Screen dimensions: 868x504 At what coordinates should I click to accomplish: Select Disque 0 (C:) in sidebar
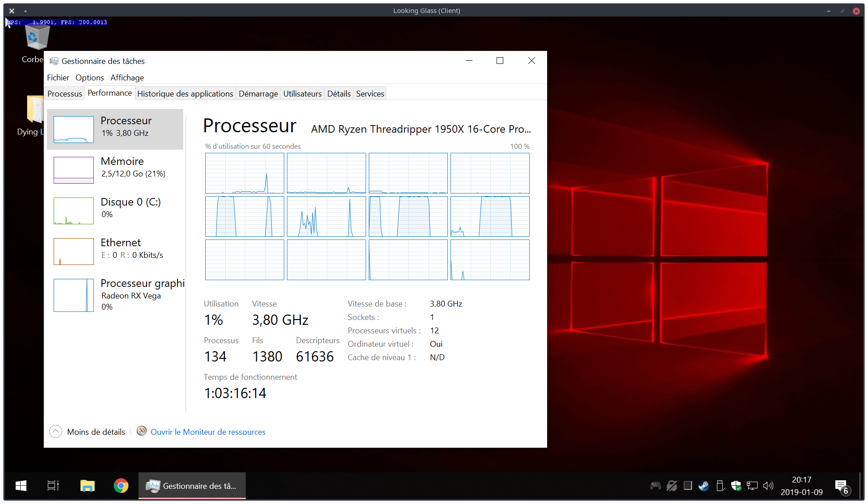[115, 210]
